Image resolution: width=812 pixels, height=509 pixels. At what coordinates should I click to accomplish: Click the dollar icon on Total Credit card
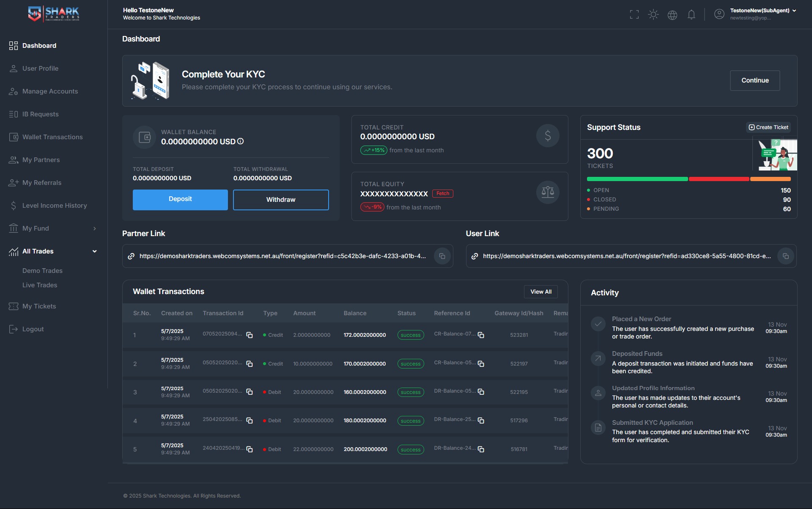[548, 135]
